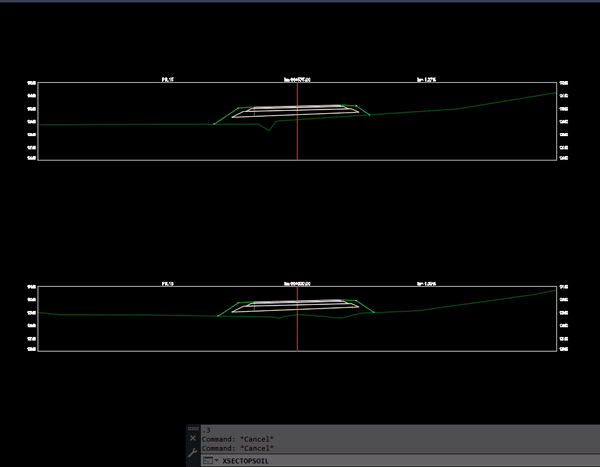Select upper section station label text

coord(297,78)
